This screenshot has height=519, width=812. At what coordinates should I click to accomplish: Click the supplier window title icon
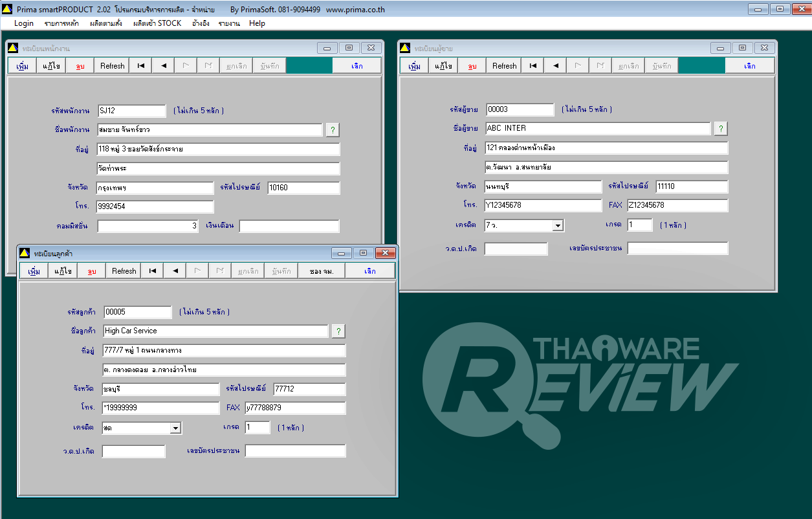point(405,49)
